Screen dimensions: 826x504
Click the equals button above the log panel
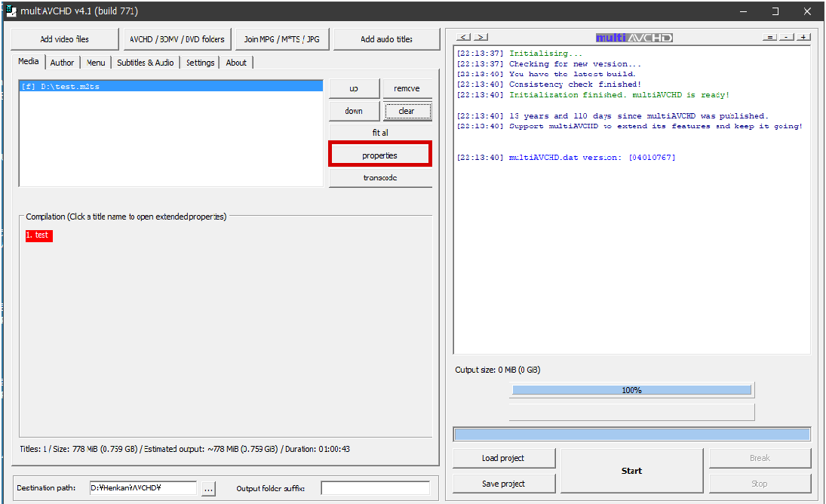pos(769,37)
